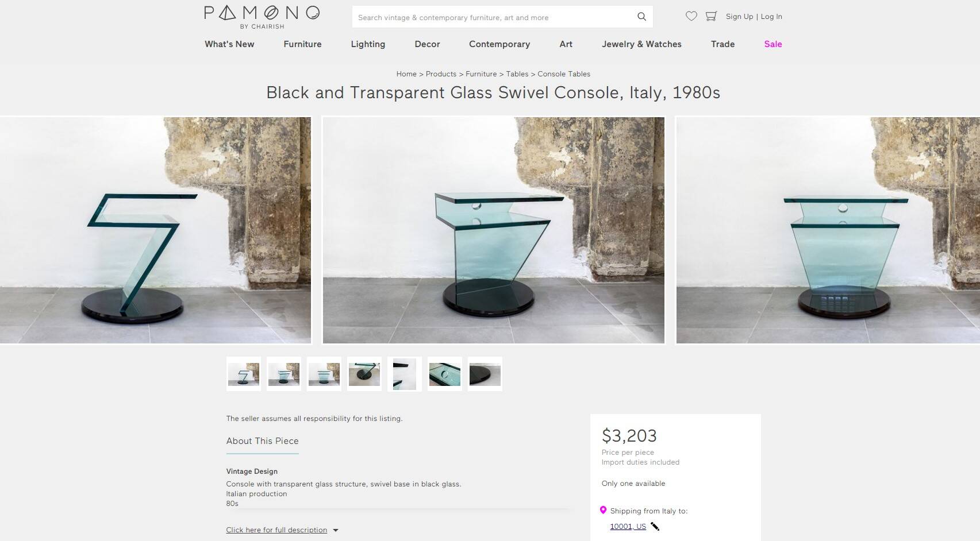The height and width of the screenshot is (541, 980).
Task: Expand the full product description
Action: pyautogui.click(x=276, y=530)
